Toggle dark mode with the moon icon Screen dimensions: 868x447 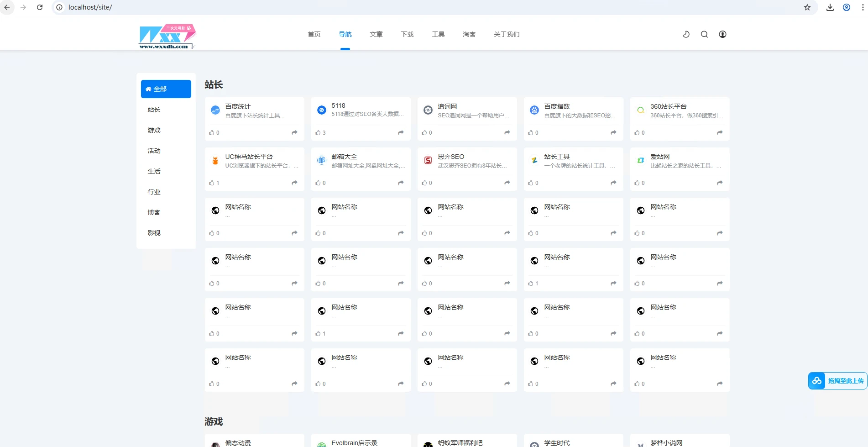pos(686,34)
